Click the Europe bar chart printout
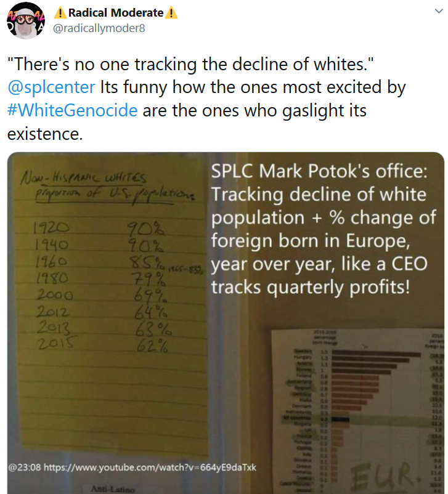 [358, 411]
